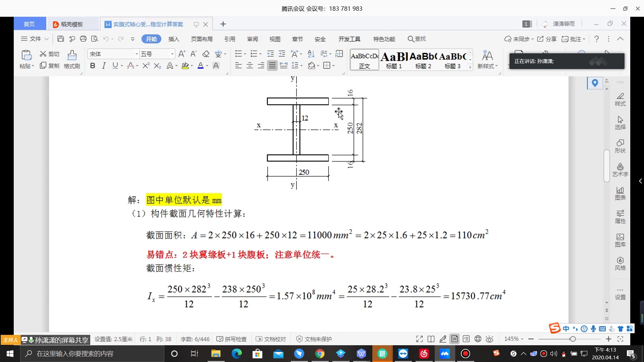
Task: Open the 样式 (Styles) sidebar panel
Action: click(x=620, y=100)
